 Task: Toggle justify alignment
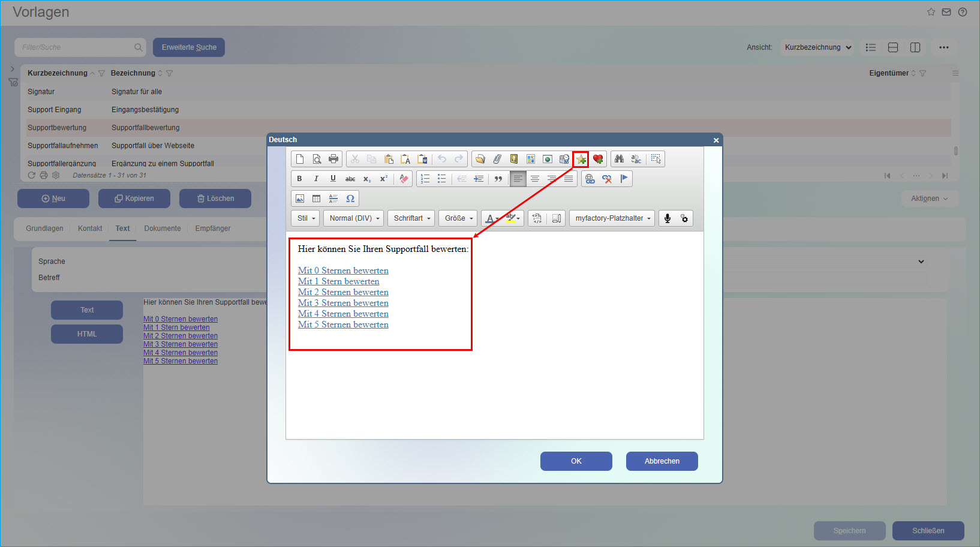click(569, 179)
